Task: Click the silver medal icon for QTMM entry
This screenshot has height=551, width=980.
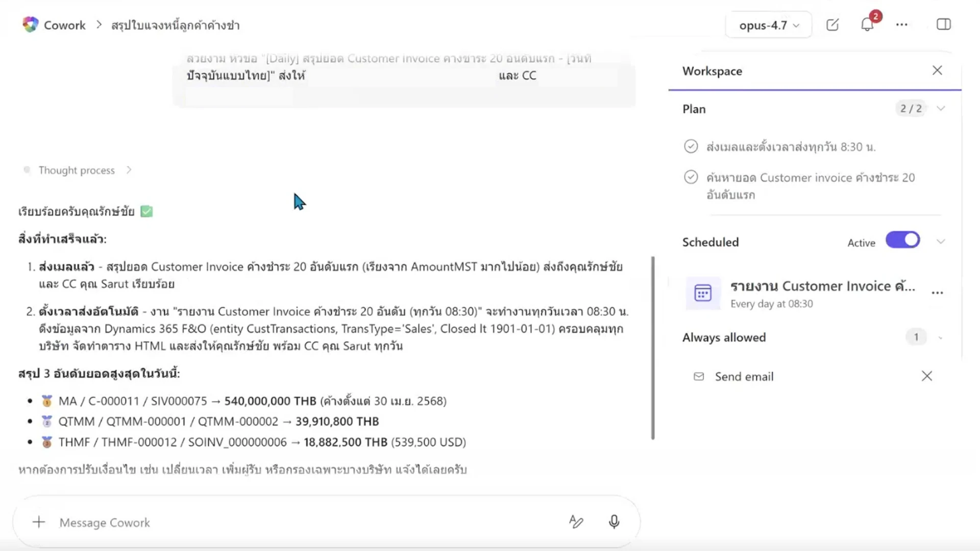Action: click(x=47, y=421)
